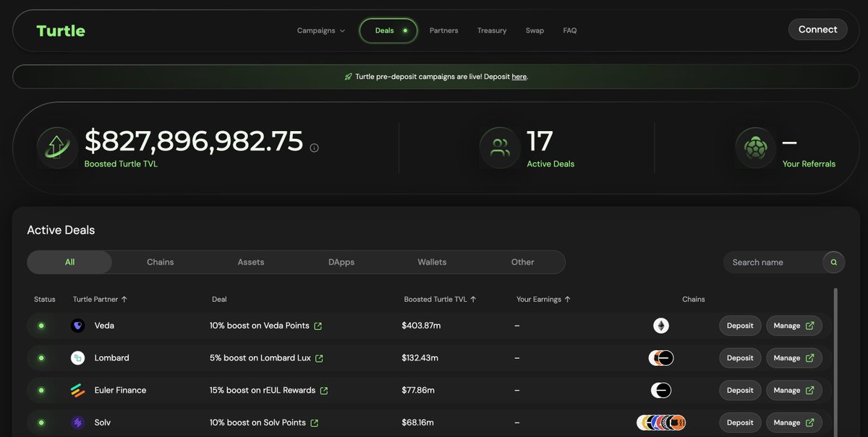Follow the 'here' pre-deposit link
Viewport: 868px width, 437px height.
(x=519, y=77)
